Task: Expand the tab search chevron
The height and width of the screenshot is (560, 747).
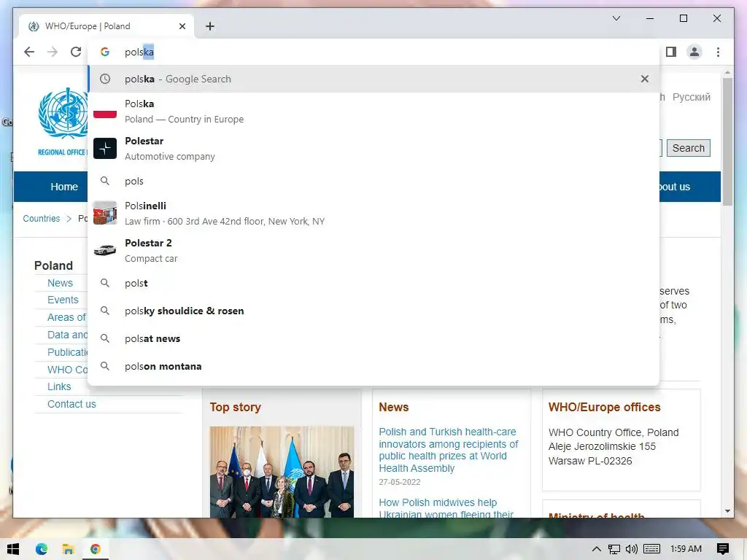Action: click(616, 18)
